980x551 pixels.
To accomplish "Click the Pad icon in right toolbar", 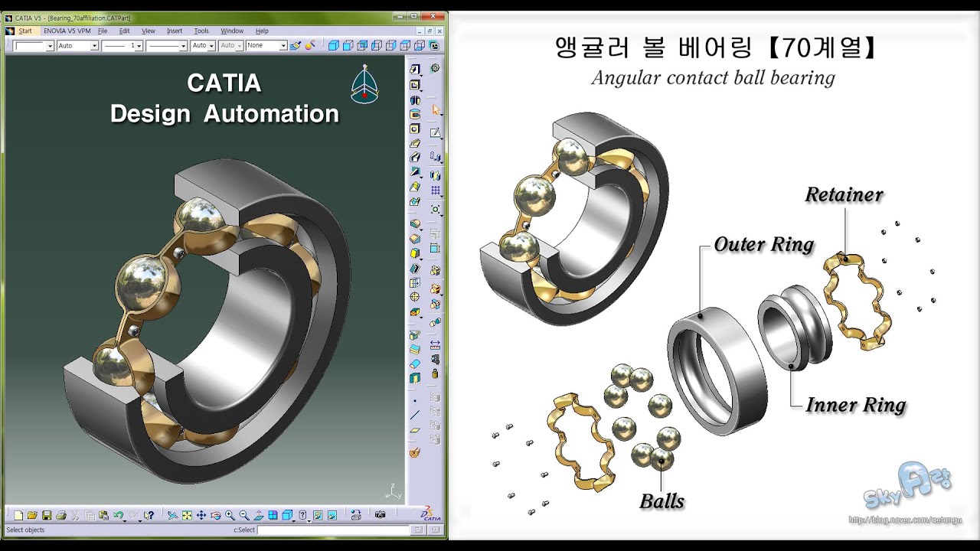I will 415,69.
